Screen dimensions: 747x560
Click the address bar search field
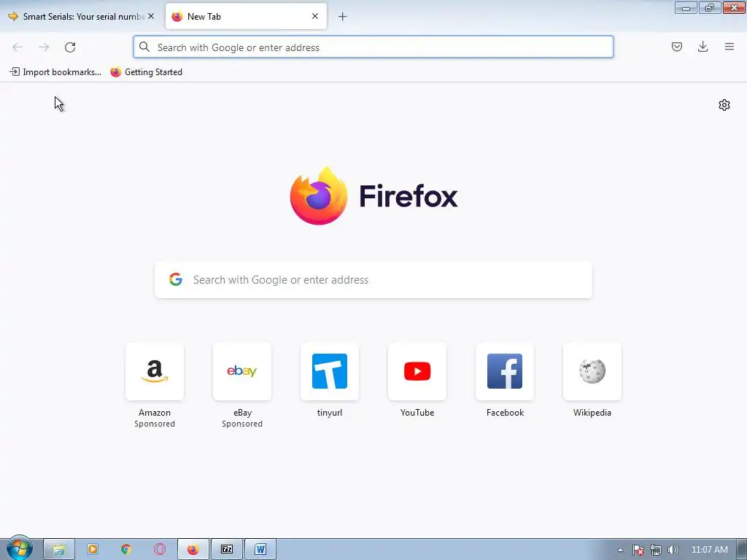(x=373, y=47)
